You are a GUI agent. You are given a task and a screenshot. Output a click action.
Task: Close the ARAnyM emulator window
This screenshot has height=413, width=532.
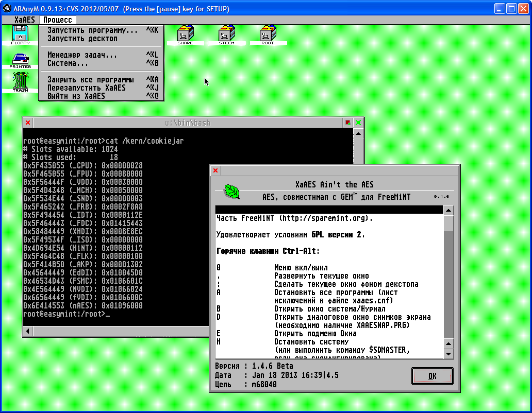(523, 8)
